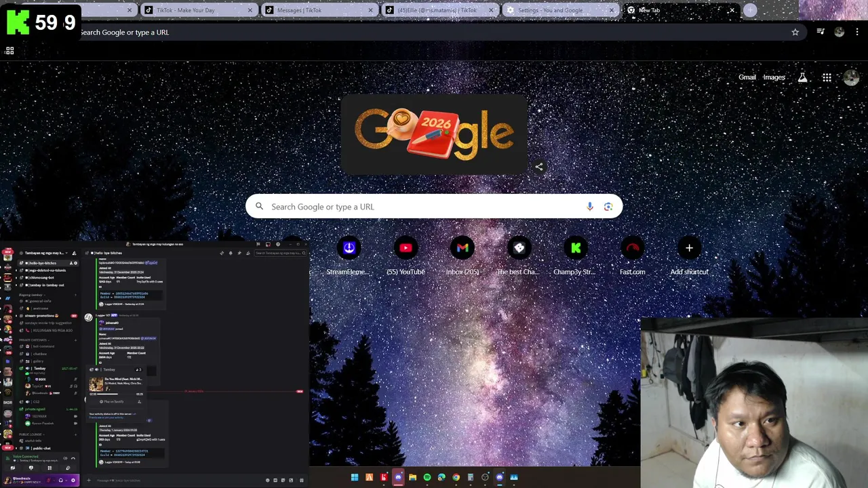868x488 pixels.
Task: Collapse Bagong tambay category in Discord
Action: tap(31, 295)
